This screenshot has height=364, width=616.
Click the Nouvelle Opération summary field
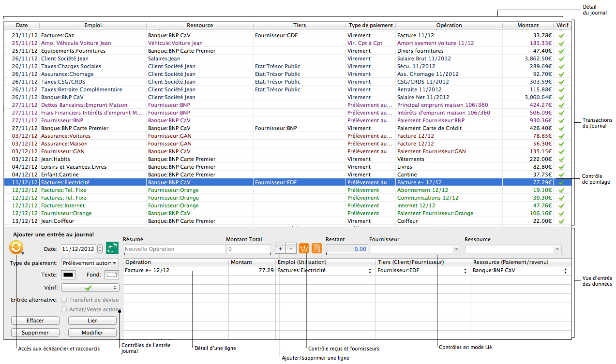(x=174, y=249)
